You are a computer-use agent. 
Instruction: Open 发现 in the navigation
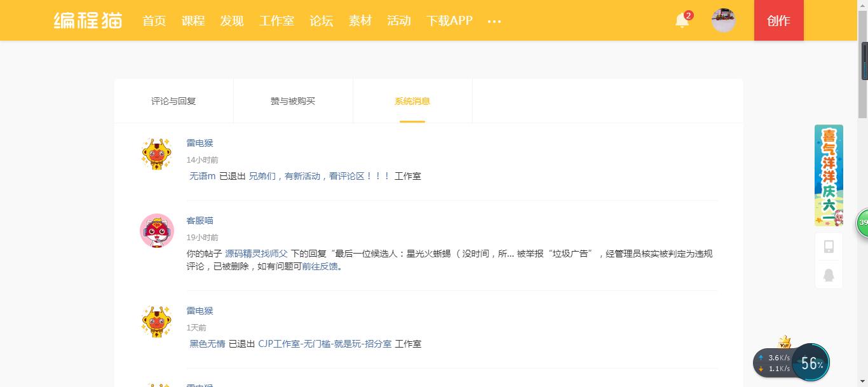(232, 20)
